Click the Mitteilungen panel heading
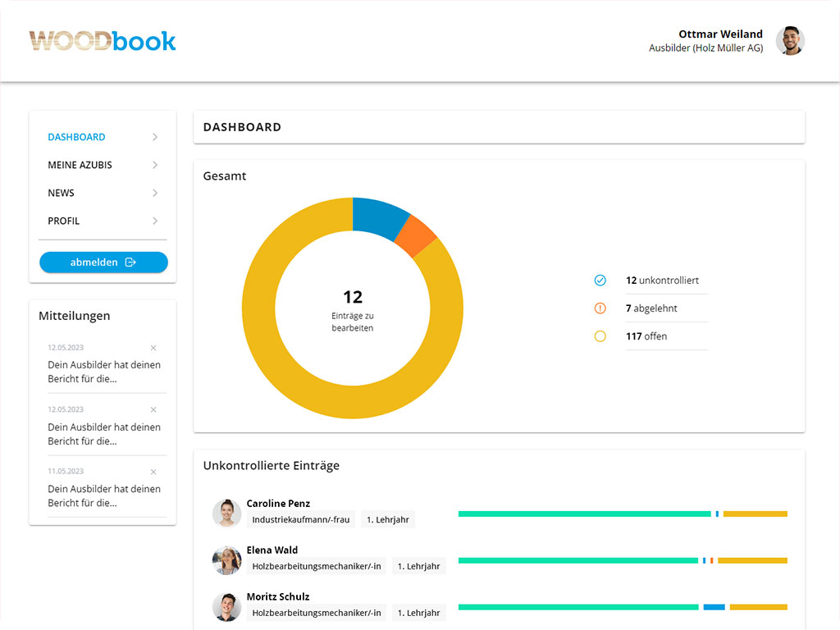The width and height of the screenshot is (840, 630). pos(75,316)
